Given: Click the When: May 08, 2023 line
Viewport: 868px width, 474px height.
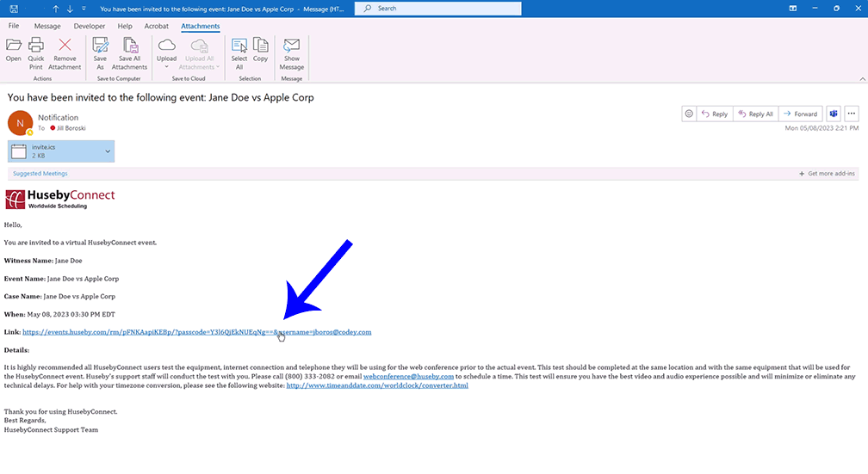Looking at the screenshot, I should click(59, 314).
